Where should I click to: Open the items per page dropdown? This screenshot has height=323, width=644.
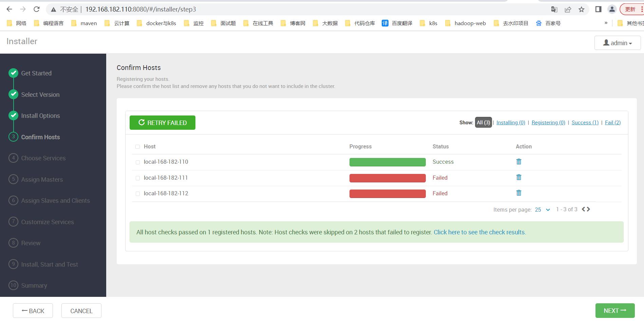[x=543, y=210]
